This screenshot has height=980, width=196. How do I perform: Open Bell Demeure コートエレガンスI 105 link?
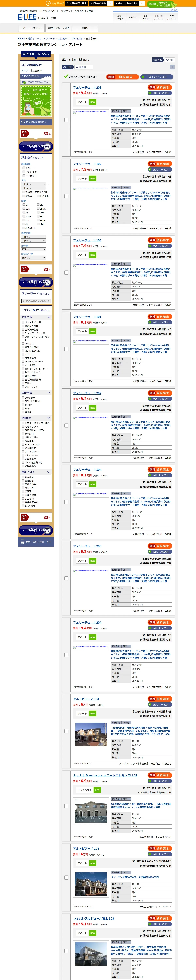click(x=105, y=775)
